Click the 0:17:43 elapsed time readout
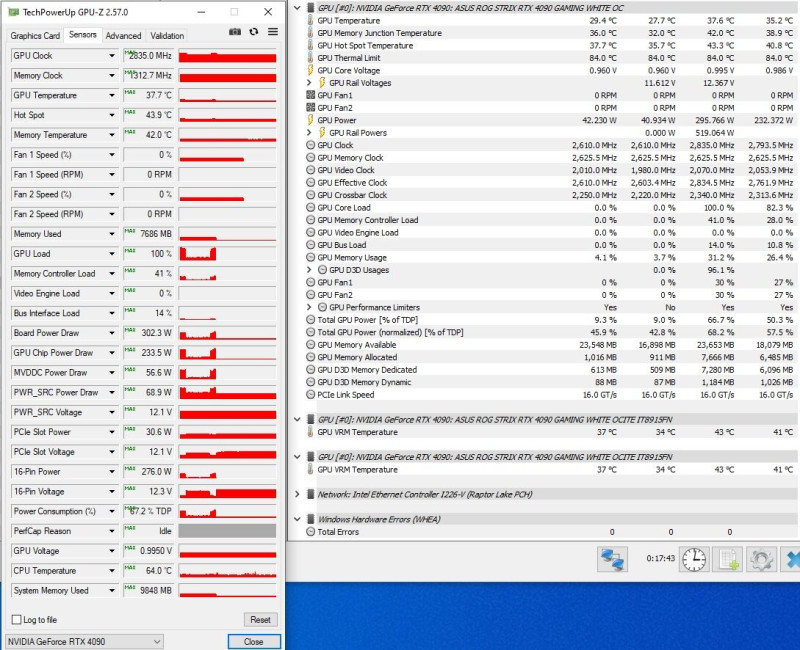The image size is (800, 650). pos(661,559)
